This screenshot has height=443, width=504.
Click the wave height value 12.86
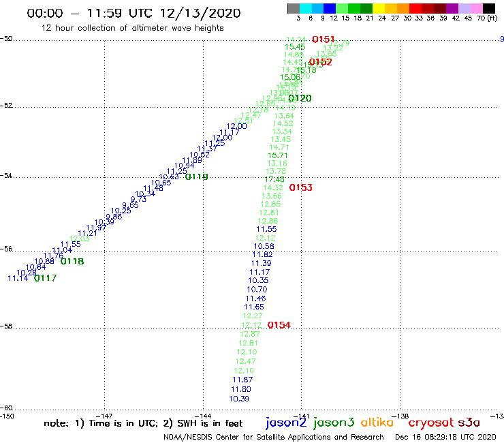point(268,221)
